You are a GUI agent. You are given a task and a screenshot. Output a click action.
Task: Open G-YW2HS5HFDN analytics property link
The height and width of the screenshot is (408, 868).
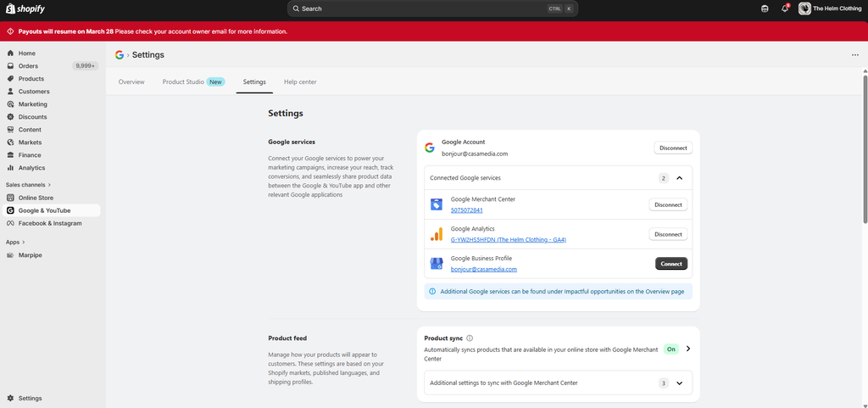[509, 240]
